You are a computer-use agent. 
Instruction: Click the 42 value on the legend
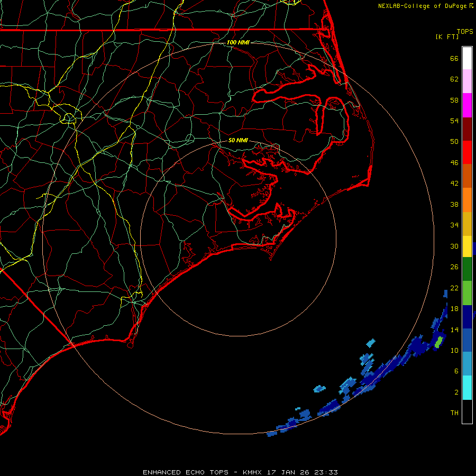454,184
